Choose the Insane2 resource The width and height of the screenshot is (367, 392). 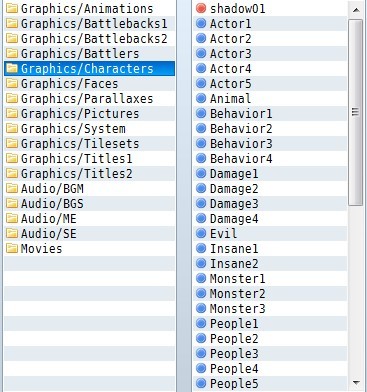click(270, 263)
